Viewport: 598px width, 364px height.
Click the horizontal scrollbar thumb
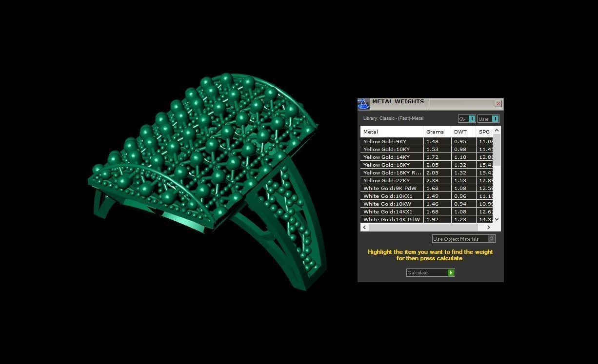(423, 227)
